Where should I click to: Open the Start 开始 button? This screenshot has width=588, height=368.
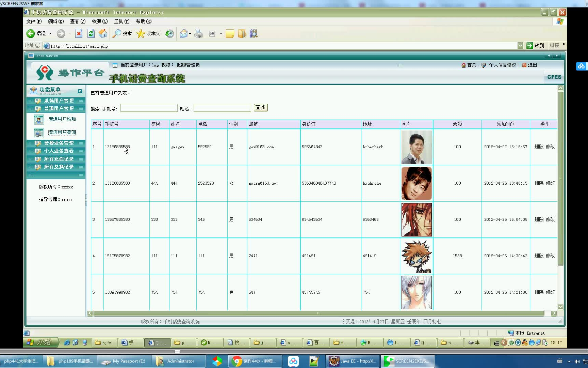tap(41, 342)
